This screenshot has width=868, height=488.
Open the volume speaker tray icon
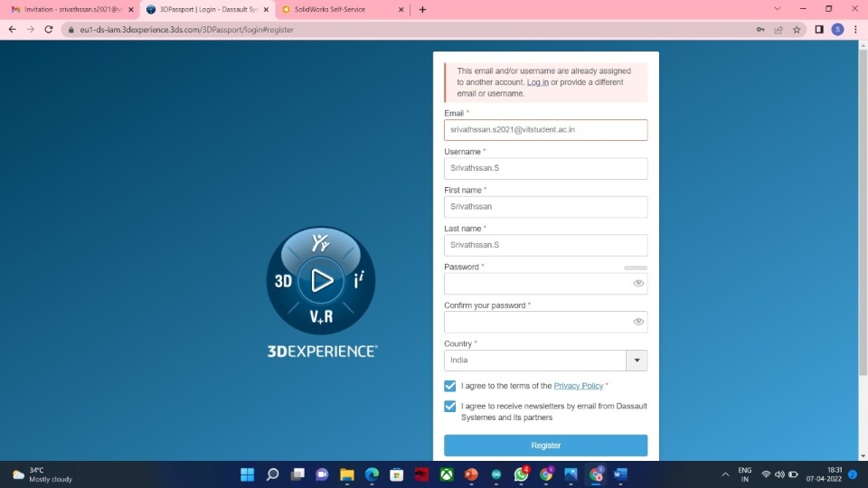(x=779, y=474)
